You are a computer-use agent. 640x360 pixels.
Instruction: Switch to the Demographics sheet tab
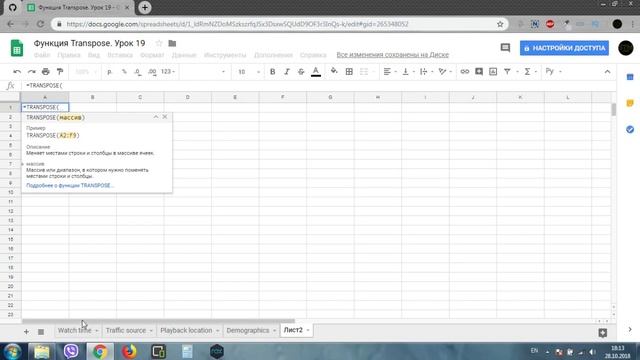248,330
